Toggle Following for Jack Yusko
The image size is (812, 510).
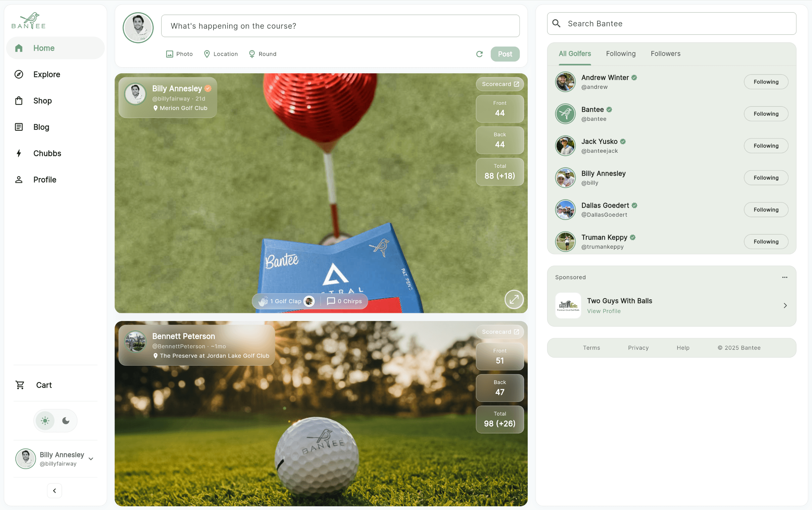tap(765, 146)
